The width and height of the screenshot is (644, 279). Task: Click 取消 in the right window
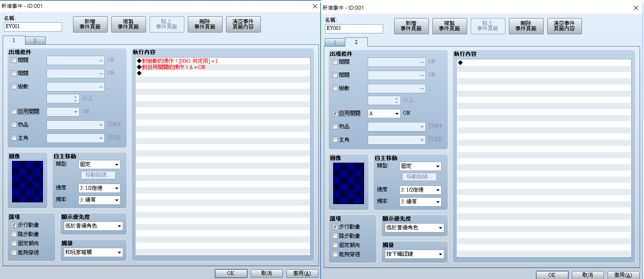pos(588,275)
